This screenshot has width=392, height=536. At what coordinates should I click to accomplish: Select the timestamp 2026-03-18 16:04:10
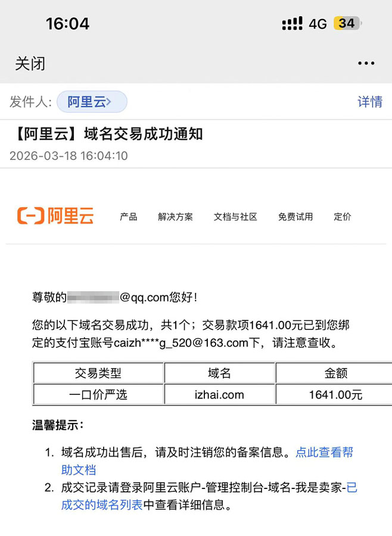pyautogui.click(x=69, y=156)
